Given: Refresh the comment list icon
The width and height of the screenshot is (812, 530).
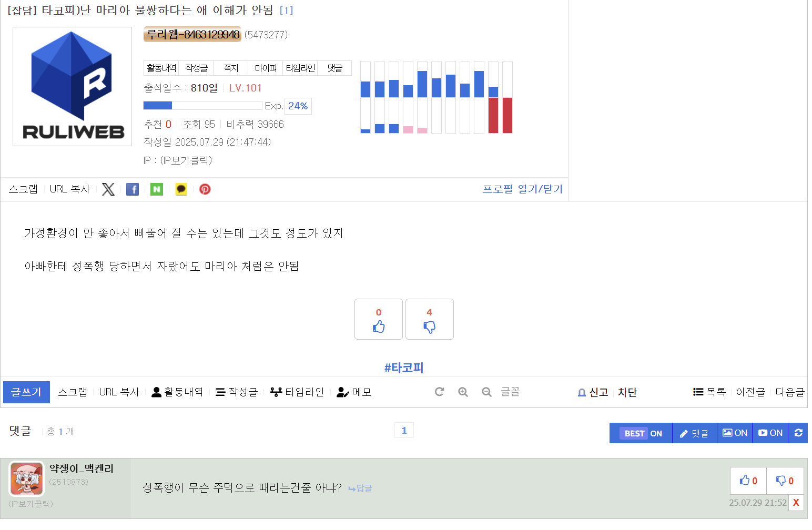Looking at the screenshot, I should click(x=798, y=433).
